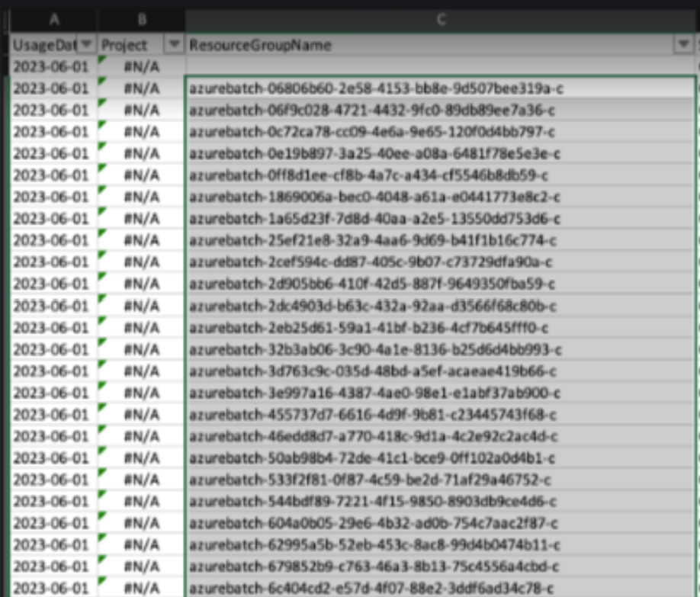Screen dimensions: 700x597
Task: Select cell azurebatch-604a0b05-29e6-4b32
Action: [441, 523]
